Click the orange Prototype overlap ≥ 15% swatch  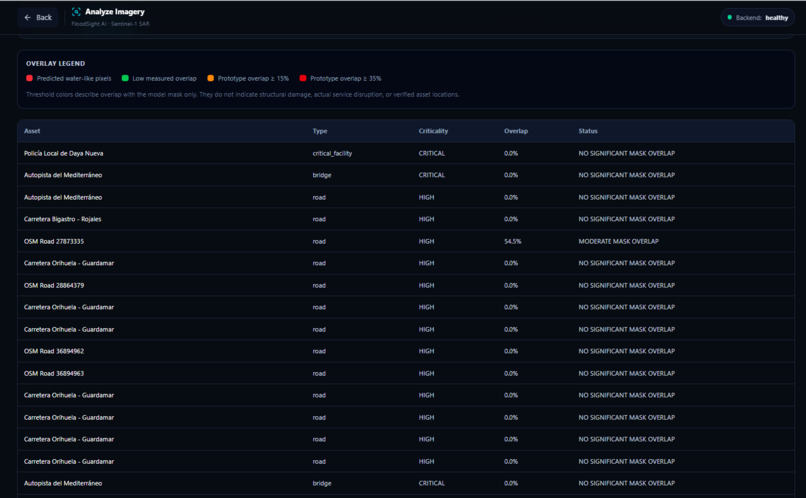tap(210, 78)
